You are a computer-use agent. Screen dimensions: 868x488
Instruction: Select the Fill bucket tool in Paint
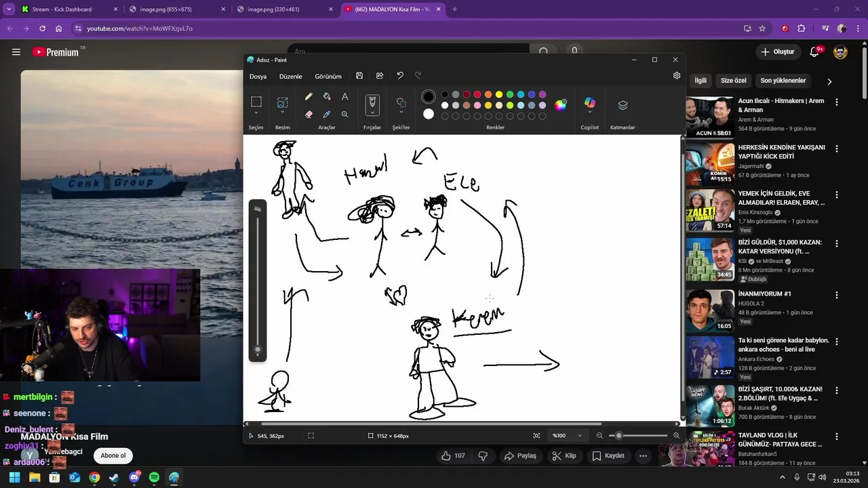[x=327, y=97]
